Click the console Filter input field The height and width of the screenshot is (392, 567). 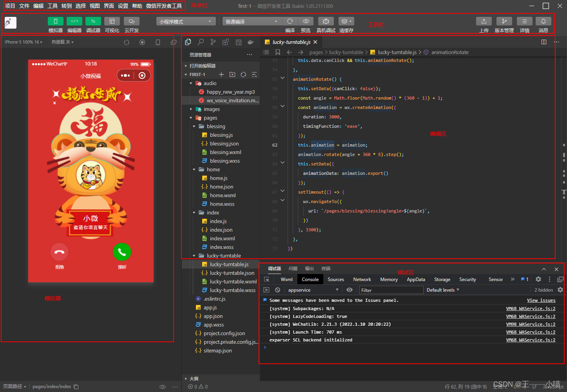(391, 290)
